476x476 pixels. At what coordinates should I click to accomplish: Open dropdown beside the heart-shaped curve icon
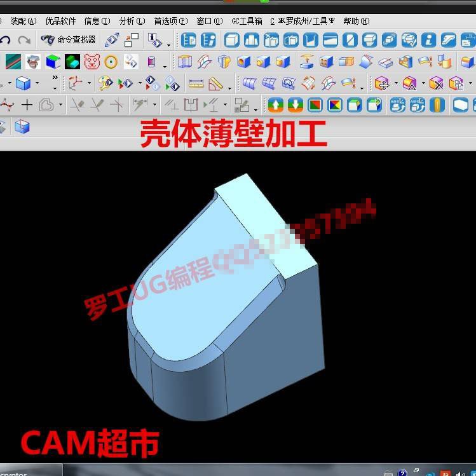60,105
